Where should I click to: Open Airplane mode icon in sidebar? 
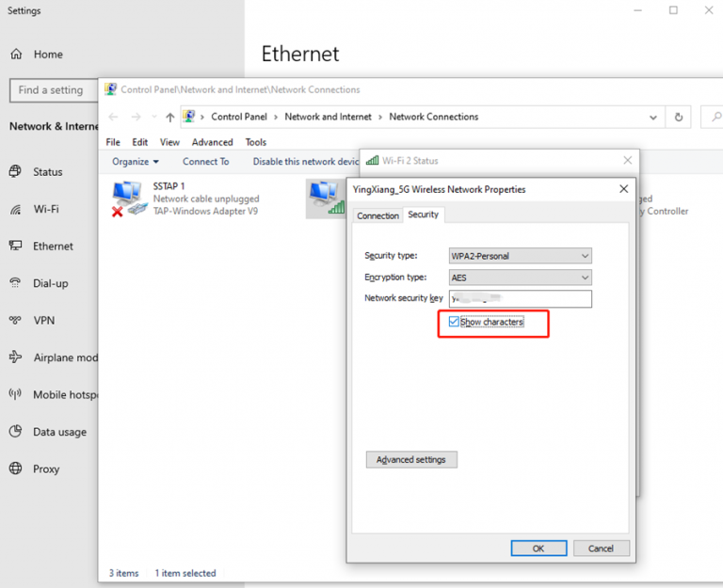click(15, 358)
